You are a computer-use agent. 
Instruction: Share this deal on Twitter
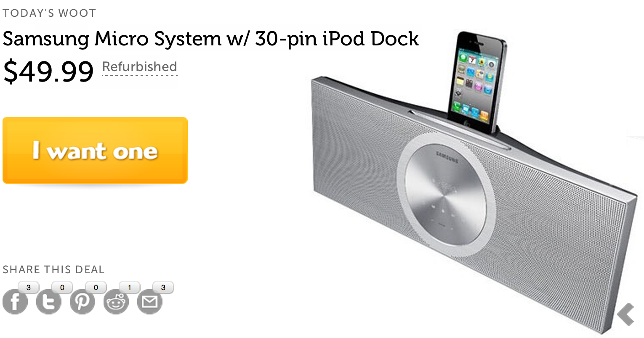click(49, 302)
